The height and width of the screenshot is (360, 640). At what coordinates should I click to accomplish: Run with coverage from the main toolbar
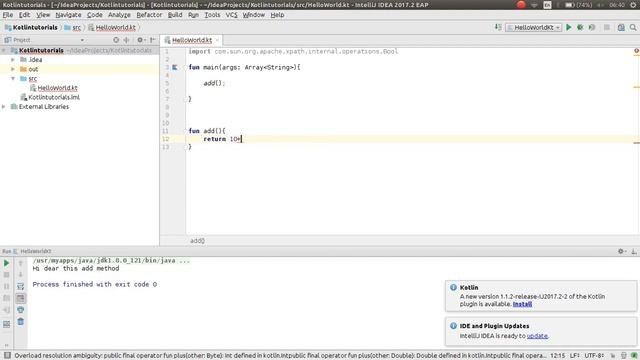coord(592,27)
